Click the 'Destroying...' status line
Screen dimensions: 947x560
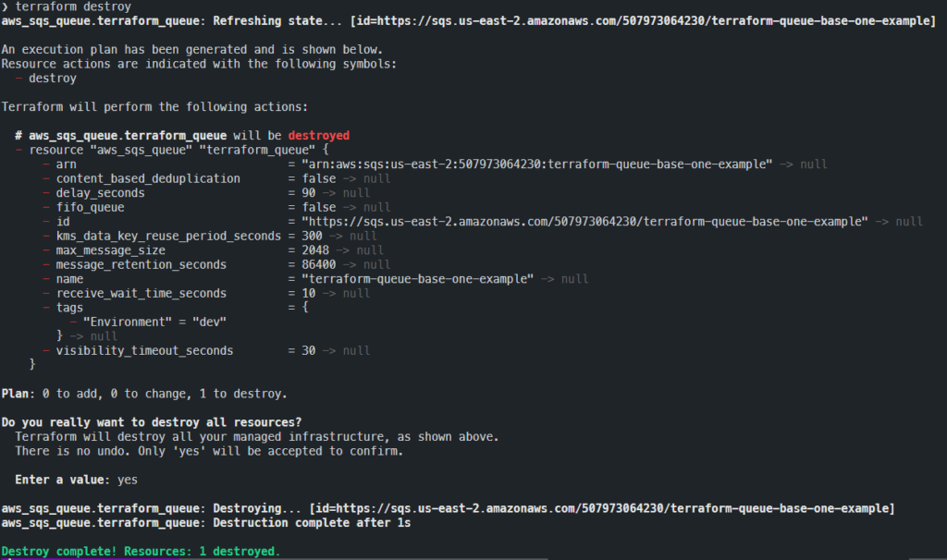(448, 508)
